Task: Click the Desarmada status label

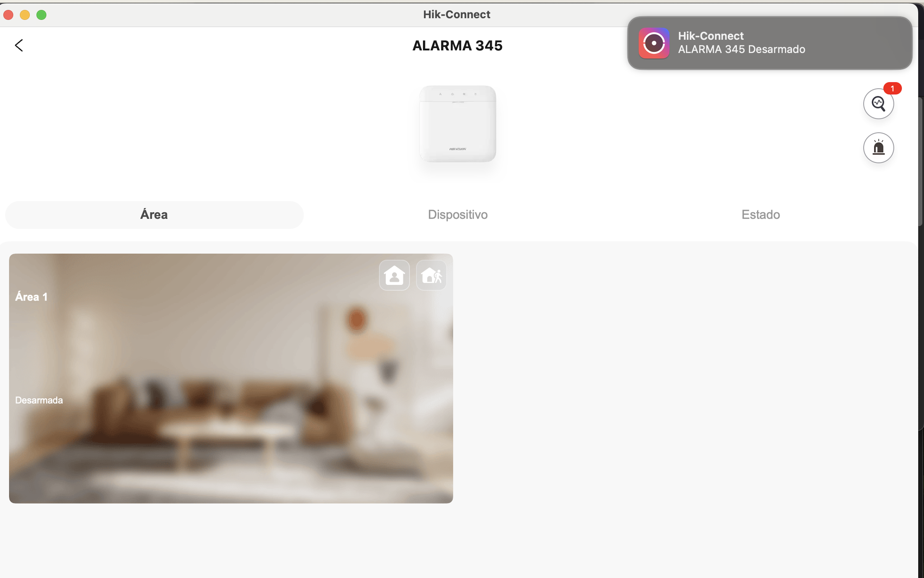Action: (x=39, y=400)
